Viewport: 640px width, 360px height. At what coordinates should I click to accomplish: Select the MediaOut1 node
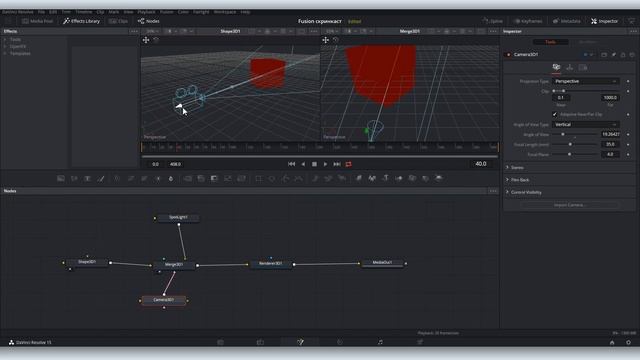(x=382, y=263)
